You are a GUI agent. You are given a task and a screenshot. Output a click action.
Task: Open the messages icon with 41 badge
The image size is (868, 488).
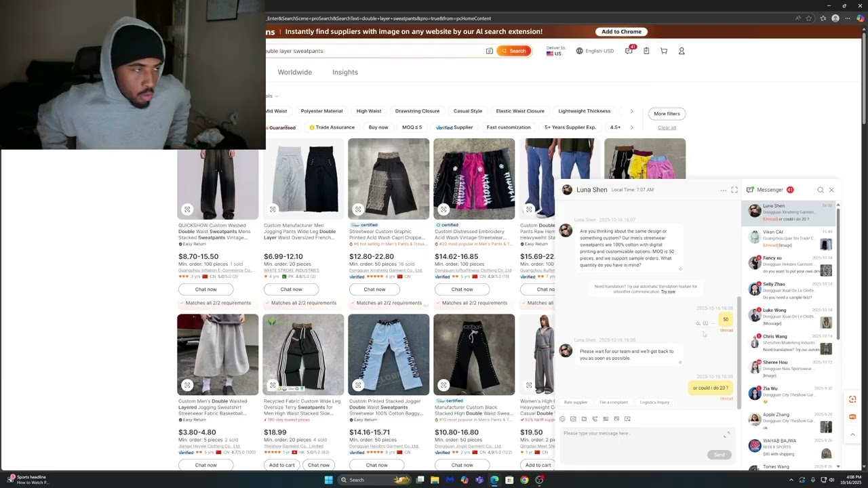pyautogui.click(x=629, y=51)
